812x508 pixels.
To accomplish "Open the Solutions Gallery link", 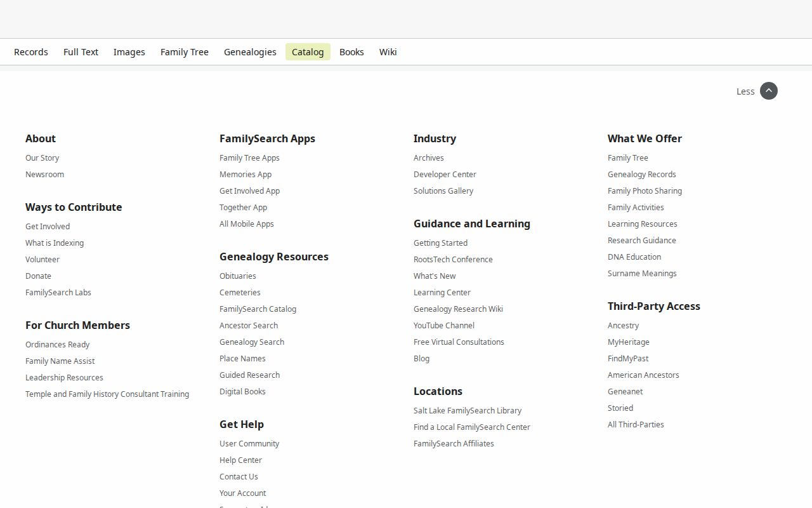I will point(443,190).
